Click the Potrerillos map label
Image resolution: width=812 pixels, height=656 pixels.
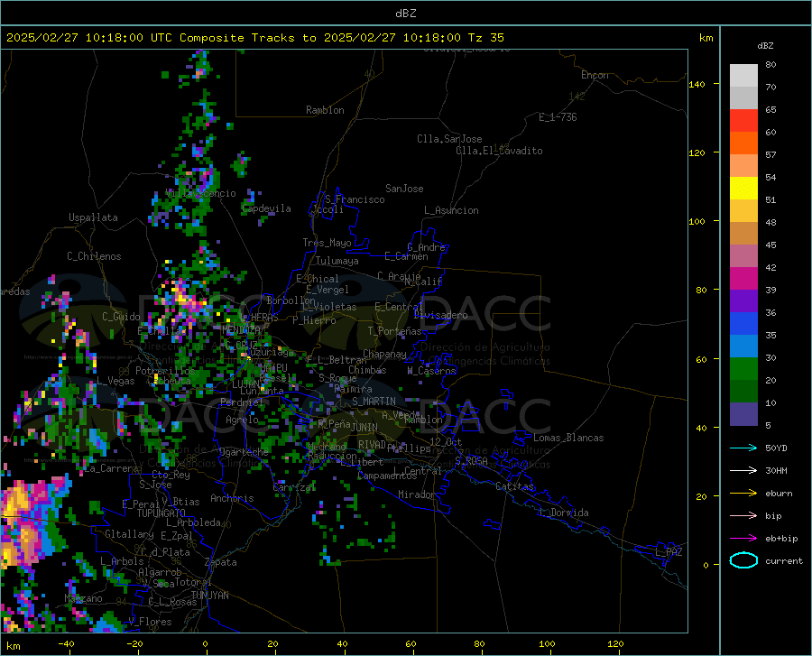(x=165, y=371)
